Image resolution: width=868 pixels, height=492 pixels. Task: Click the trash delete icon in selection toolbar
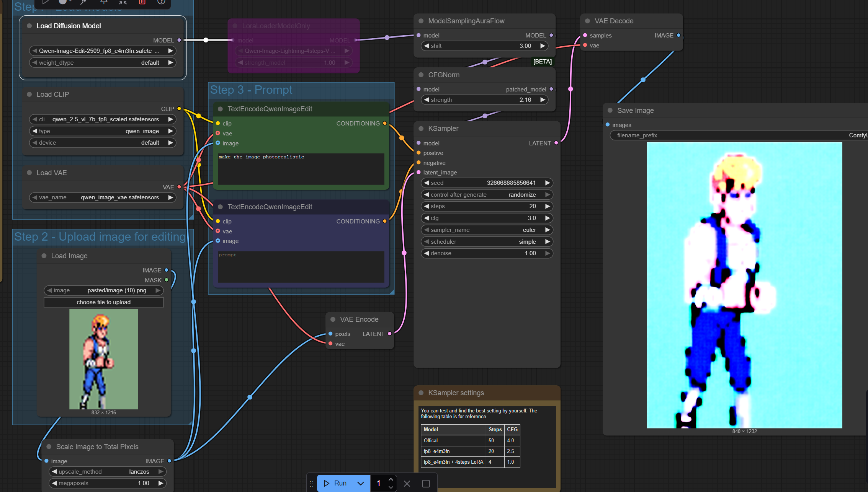coord(142,2)
